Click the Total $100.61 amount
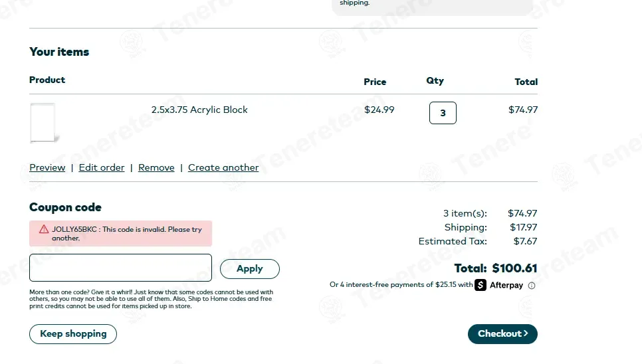This screenshot has width=642, height=364. tap(514, 268)
